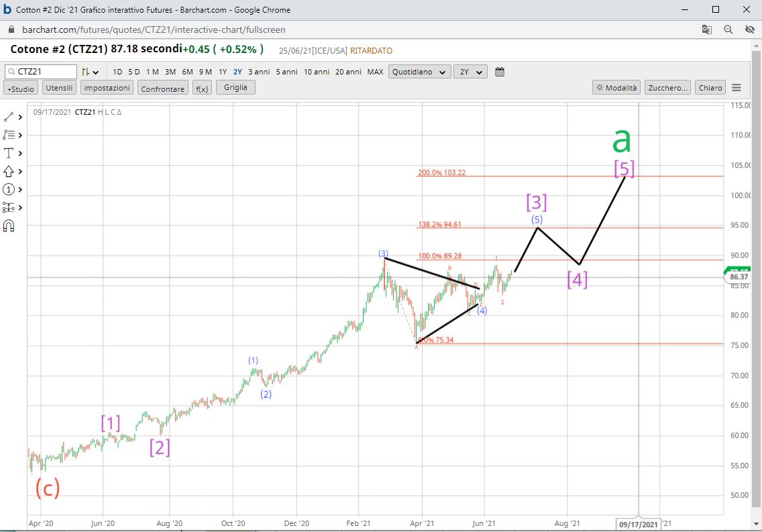Click the Utensili button

tap(59, 88)
